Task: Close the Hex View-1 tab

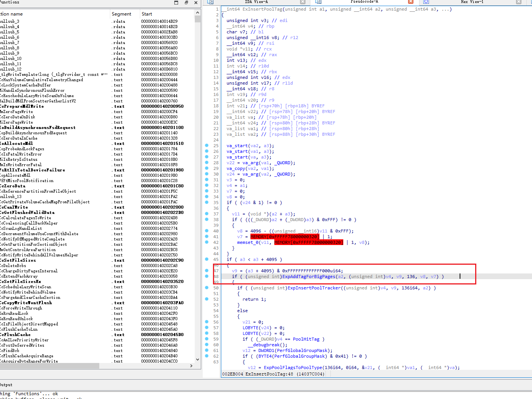Action: click(x=519, y=2)
